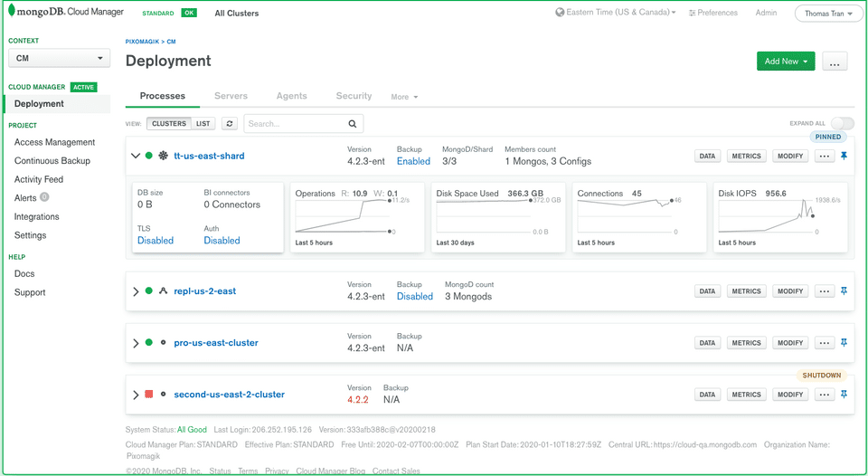Click the refresh icon next to LIST
The width and height of the screenshot is (868, 476).
click(230, 123)
